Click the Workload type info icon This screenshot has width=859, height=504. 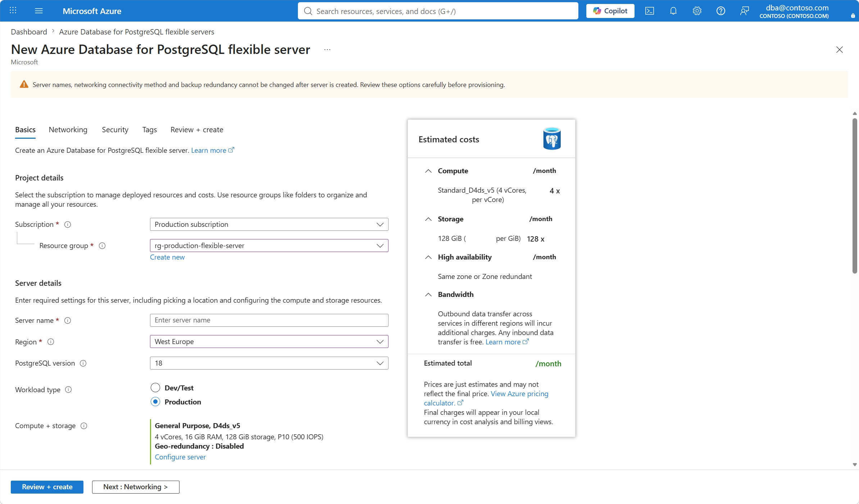pos(68,390)
